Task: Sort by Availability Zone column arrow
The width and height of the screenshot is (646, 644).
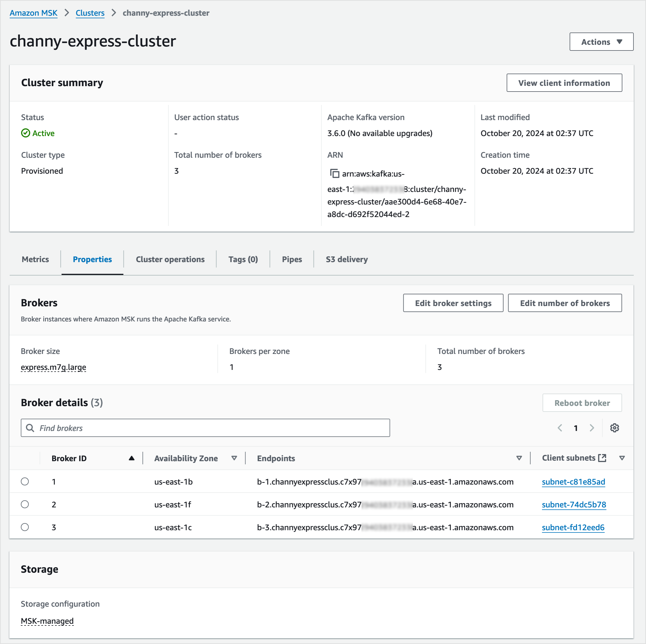Action: [x=234, y=458]
